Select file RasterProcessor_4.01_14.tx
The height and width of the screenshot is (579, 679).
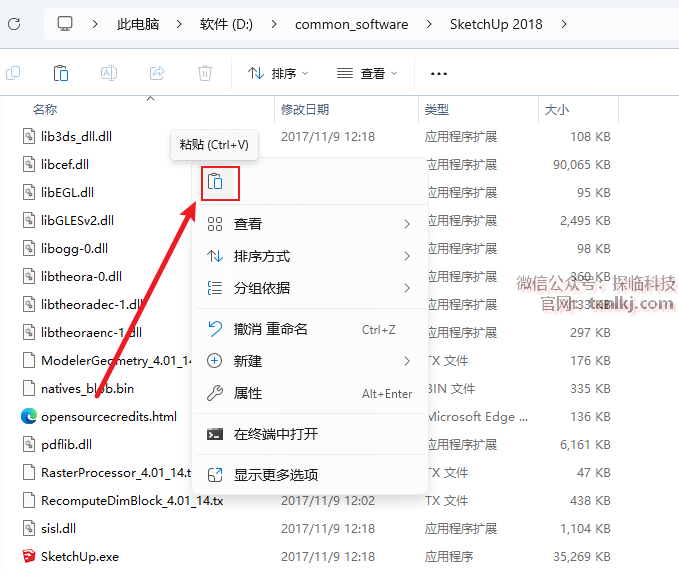[x=116, y=472]
